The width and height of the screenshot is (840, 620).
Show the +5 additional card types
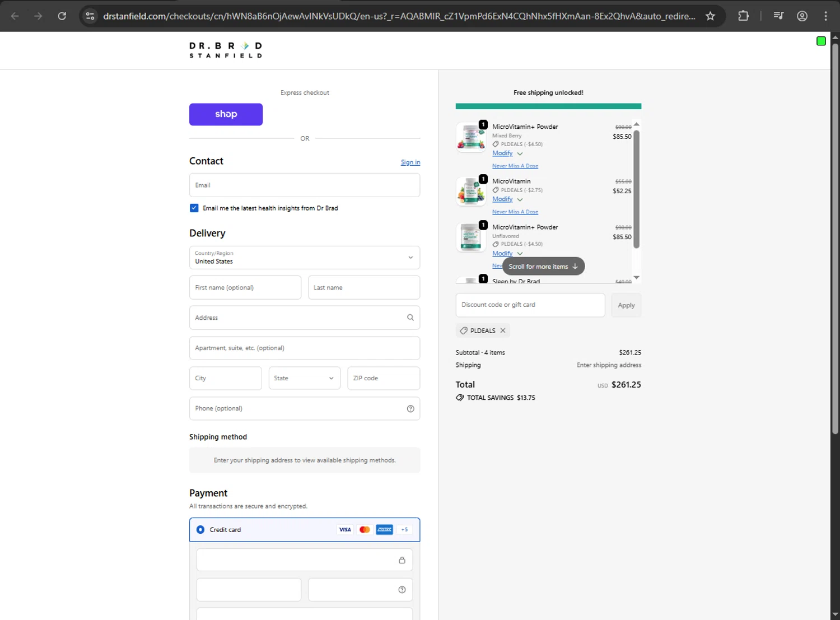click(404, 530)
